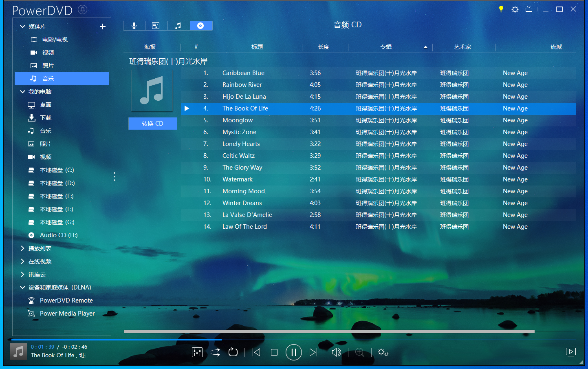The image size is (588, 369).
Task: Expand the 播放列表 section
Action: tap(23, 248)
